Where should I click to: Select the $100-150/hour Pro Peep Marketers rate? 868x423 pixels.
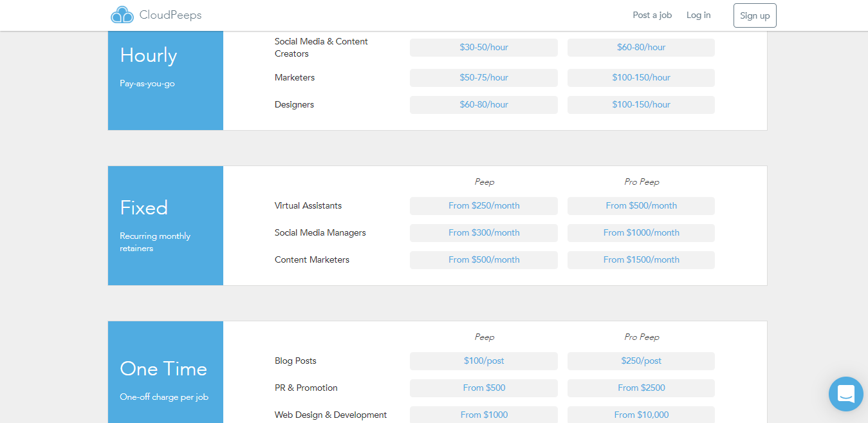click(x=640, y=77)
